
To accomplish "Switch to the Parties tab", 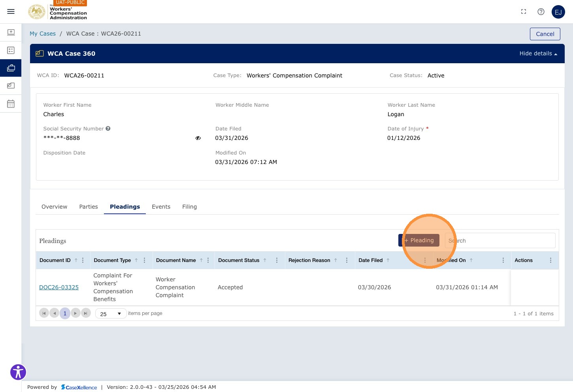I will pos(89,207).
